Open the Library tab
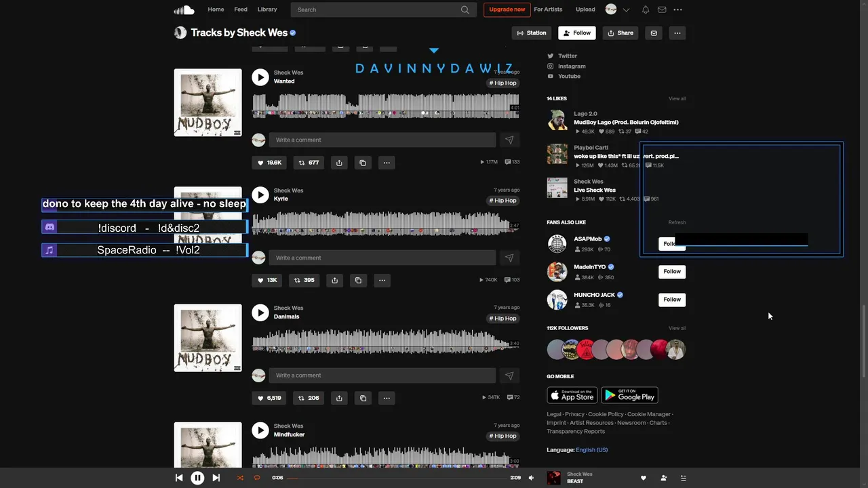Image resolution: width=868 pixels, height=488 pixels. point(267,9)
